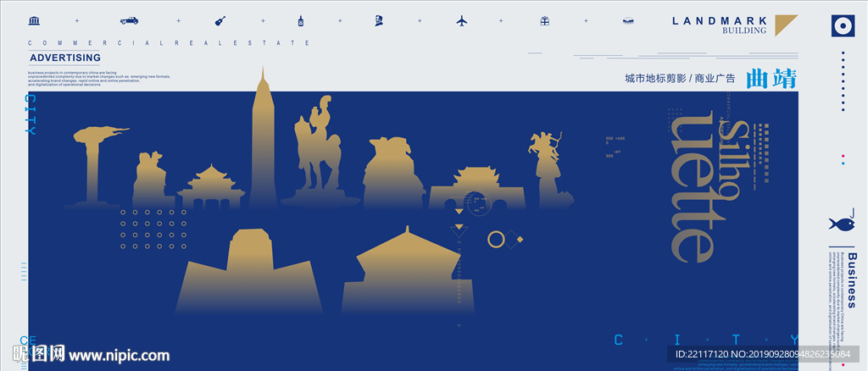Screen dimensions: 868x371
Task: Click the horse rider statue silhouette
Action: click(x=320, y=151)
